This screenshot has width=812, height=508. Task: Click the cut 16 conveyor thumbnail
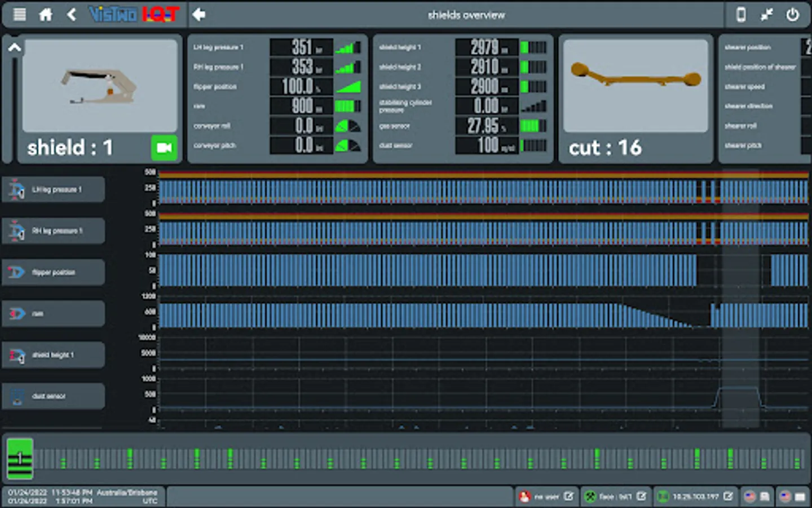[x=636, y=86]
